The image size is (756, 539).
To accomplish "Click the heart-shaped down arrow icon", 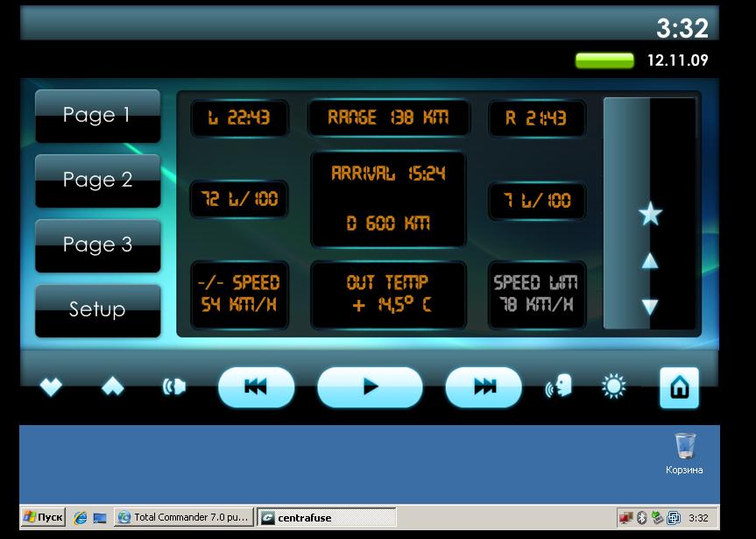I will pos(51,387).
